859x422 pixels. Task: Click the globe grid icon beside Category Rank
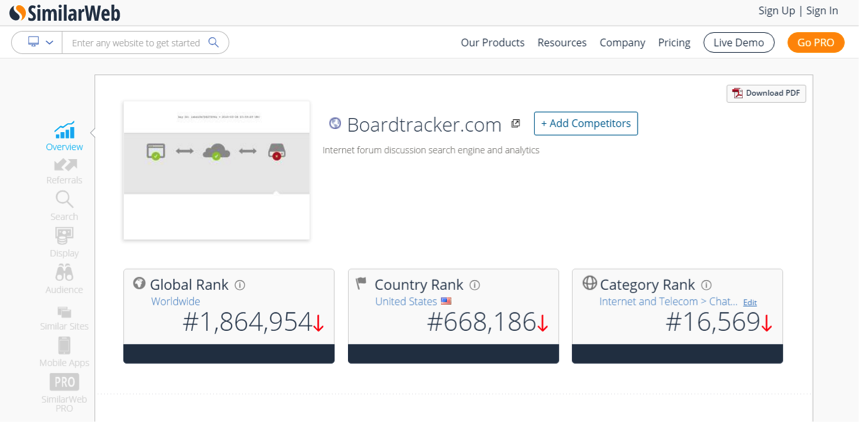pos(589,283)
